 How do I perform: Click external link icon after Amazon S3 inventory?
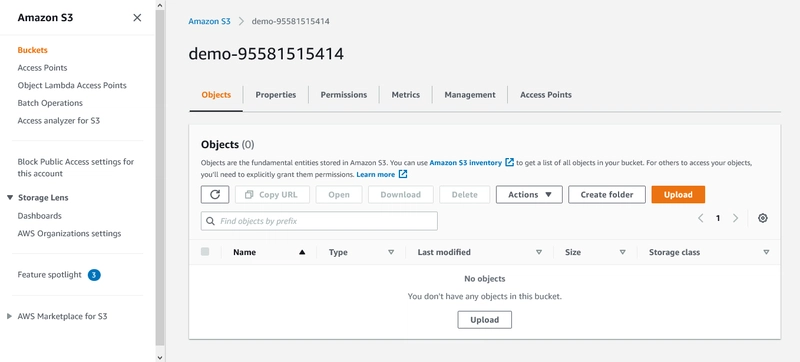click(509, 163)
